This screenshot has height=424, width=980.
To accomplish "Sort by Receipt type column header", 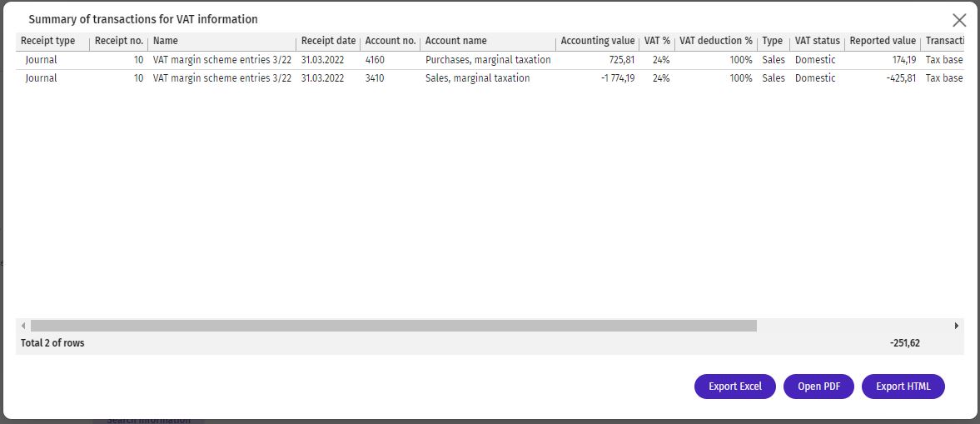I will point(47,41).
